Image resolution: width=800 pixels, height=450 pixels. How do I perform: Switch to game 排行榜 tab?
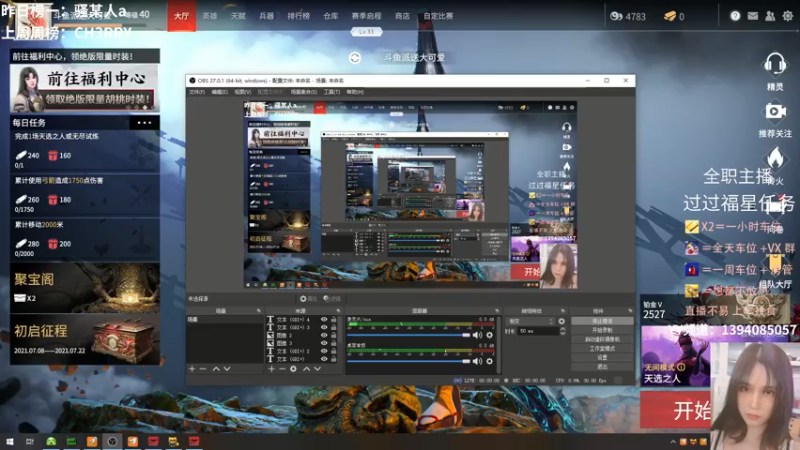[298, 16]
